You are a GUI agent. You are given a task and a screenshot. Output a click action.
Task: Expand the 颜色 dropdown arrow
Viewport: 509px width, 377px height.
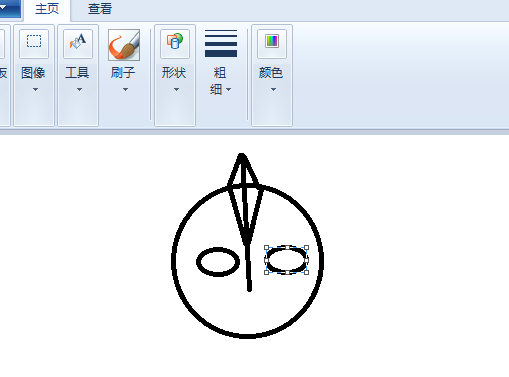(273, 89)
